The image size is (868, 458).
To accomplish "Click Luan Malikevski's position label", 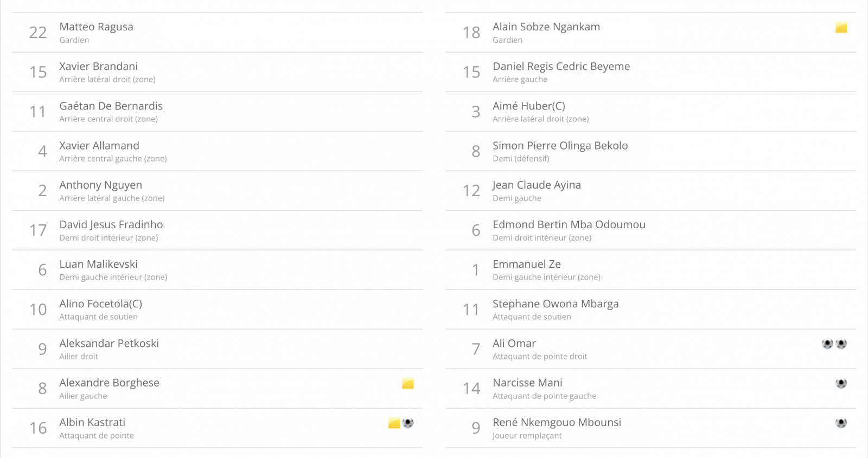I will (x=113, y=277).
